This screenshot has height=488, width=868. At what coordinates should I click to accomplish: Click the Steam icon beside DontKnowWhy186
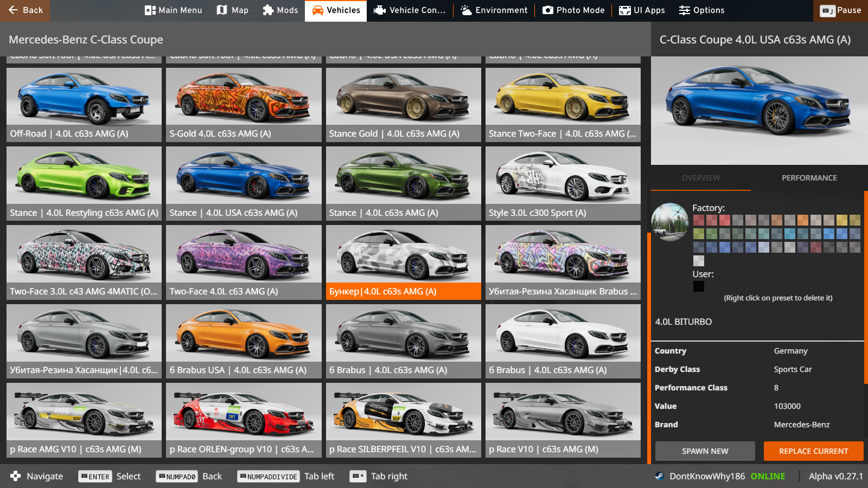pyautogui.click(x=659, y=476)
